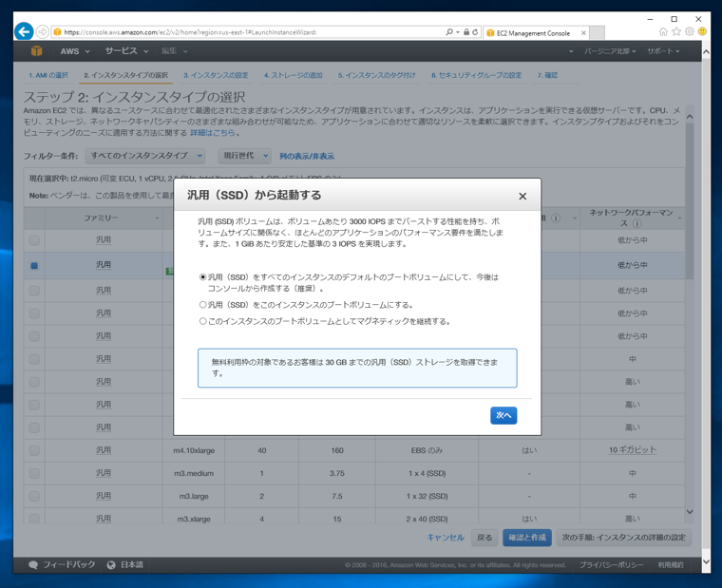
Task: Open the サポート dropdown menu
Action: click(663, 51)
